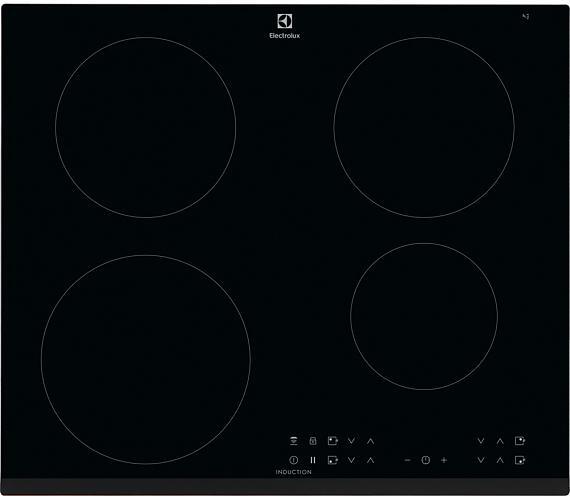Image resolution: width=570 pixels, height=496 pixels.
Task: Tap the rear-right zone indicator icon
Action: pos(520,441)
